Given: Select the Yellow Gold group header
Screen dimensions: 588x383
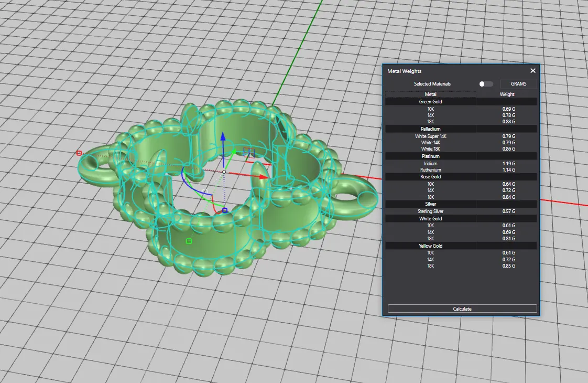Looking at the screenshot, I should point(430,246).
